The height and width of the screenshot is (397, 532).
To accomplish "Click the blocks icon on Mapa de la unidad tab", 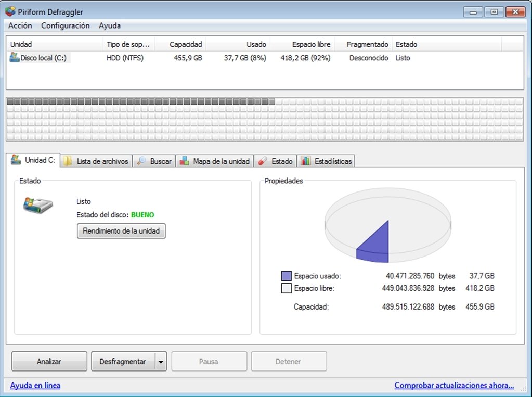I will 184,161.
